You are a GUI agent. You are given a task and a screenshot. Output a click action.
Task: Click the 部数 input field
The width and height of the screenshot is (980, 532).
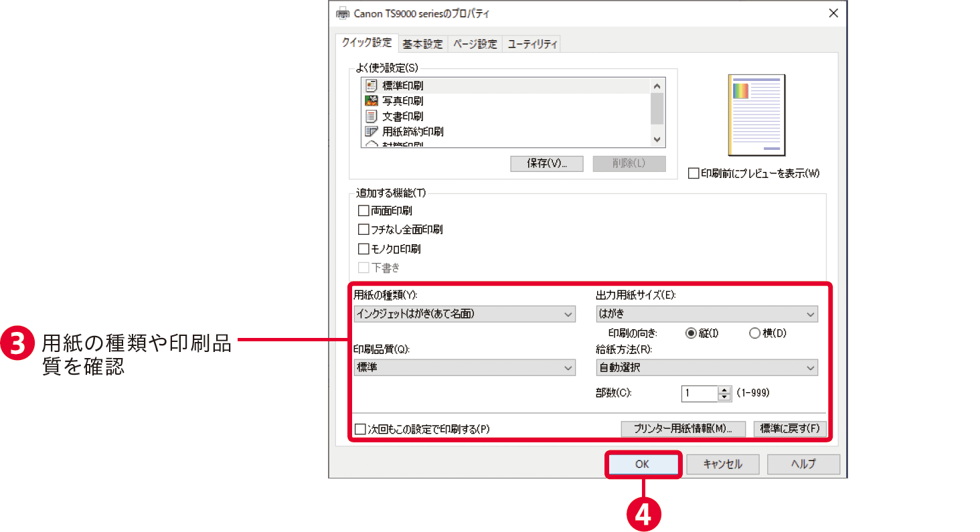coord(700,393)
